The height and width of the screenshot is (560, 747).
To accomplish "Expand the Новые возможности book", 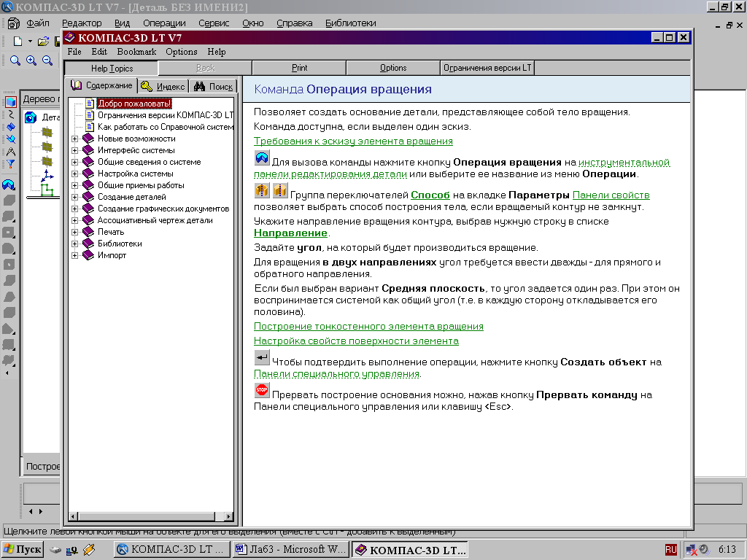I will click(x=75, y=139).
